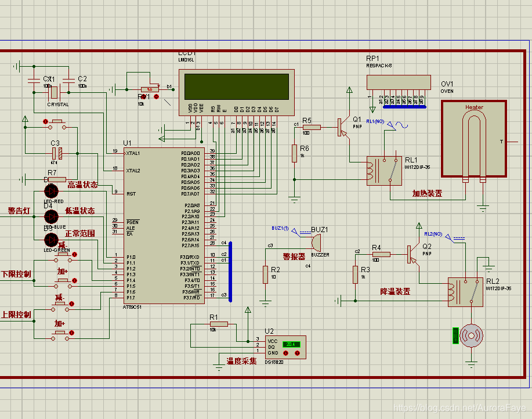Select resistor R5 100
The width and height of the screenshot is (532, 419).
click(312, 127)
